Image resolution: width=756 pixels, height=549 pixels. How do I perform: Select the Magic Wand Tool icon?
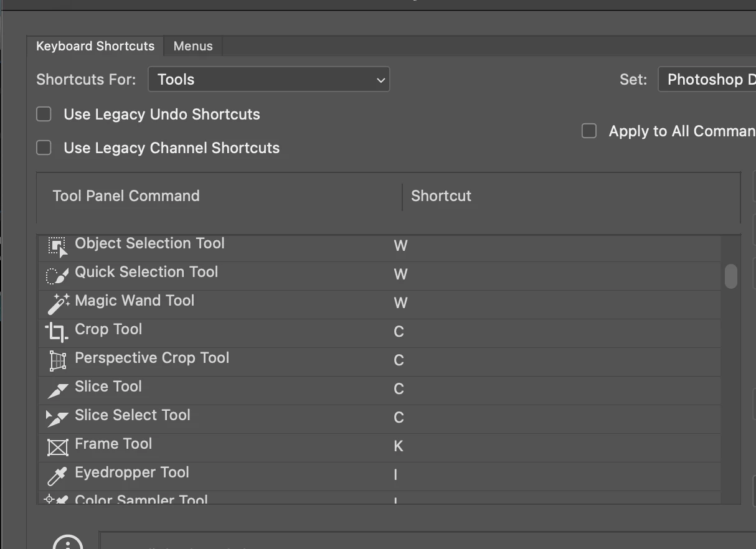point(57,304)
